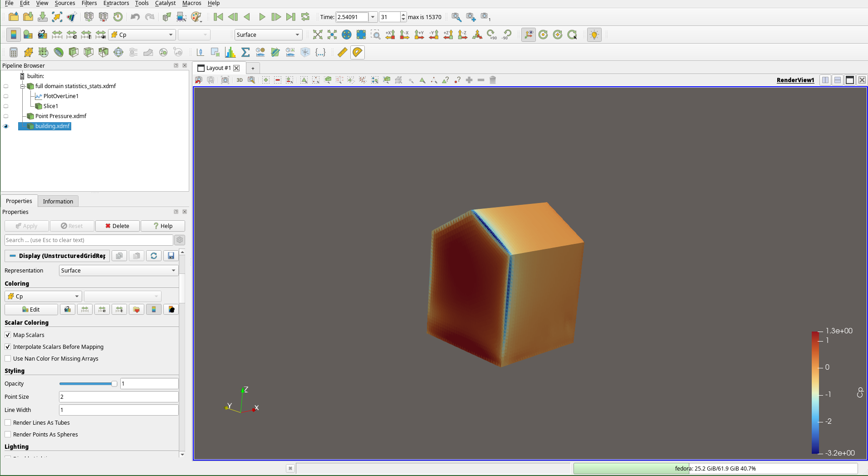The image size is (868, 476).
Task: Reset the camera view
Action: coord(318,35)
